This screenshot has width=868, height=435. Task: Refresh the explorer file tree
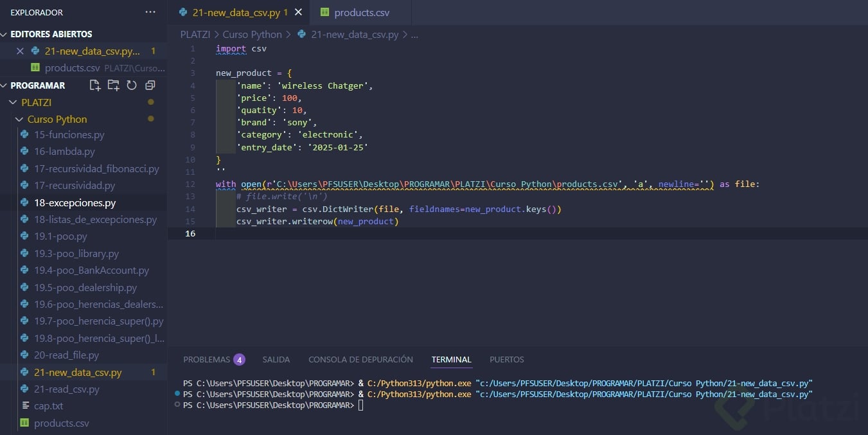tap(132, 85)
